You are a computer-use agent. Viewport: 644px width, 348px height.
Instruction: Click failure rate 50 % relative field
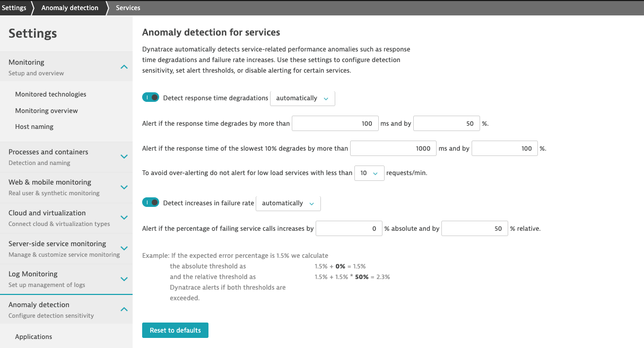pyautogui.click(x=474, y=229)
